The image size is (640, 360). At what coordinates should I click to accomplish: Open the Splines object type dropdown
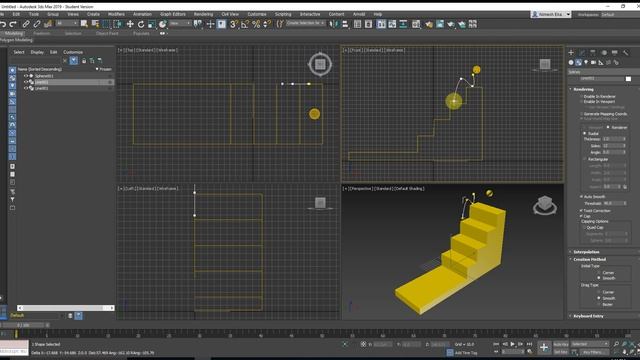point(603,72)
